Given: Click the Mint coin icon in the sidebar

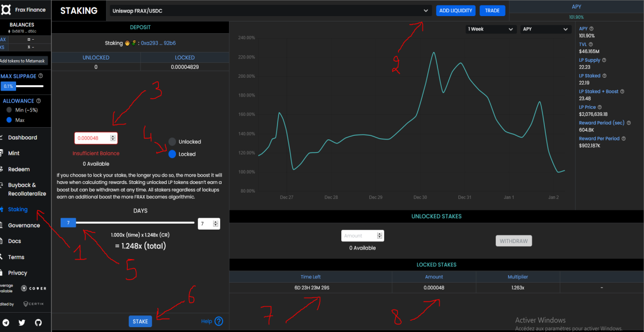Looking at the screenshot, I should (3, 153).
